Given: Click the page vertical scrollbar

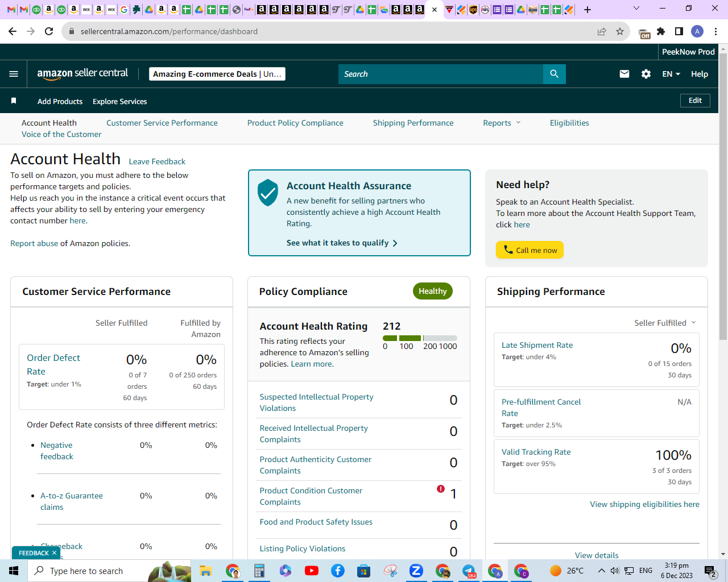Looking at the screenshot, I should [723, 197].
